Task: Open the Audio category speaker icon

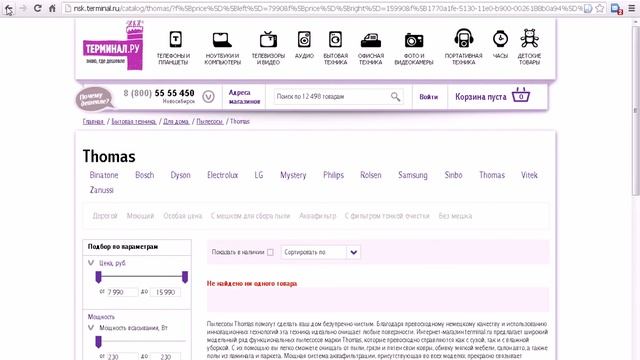Action: coord(304,40)
